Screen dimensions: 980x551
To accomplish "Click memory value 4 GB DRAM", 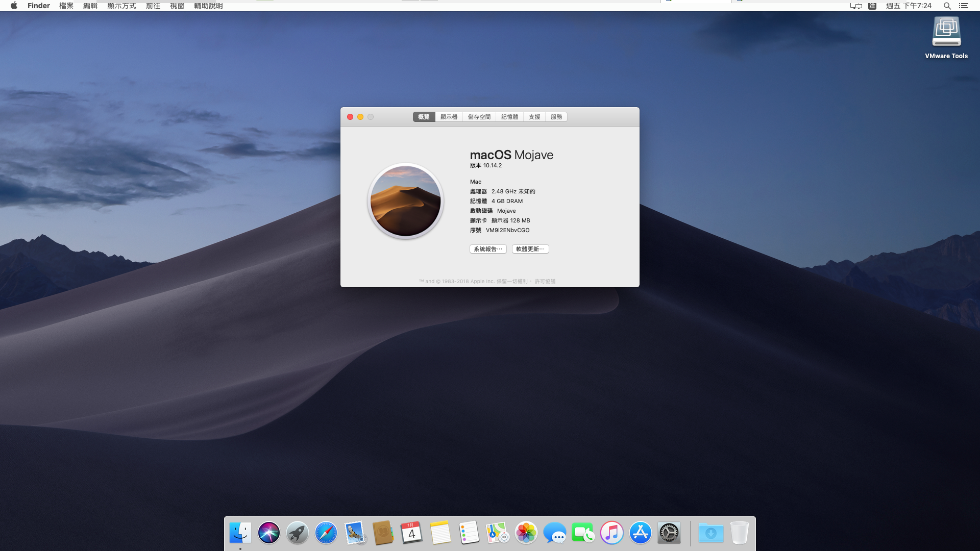I will click(507, 201).
